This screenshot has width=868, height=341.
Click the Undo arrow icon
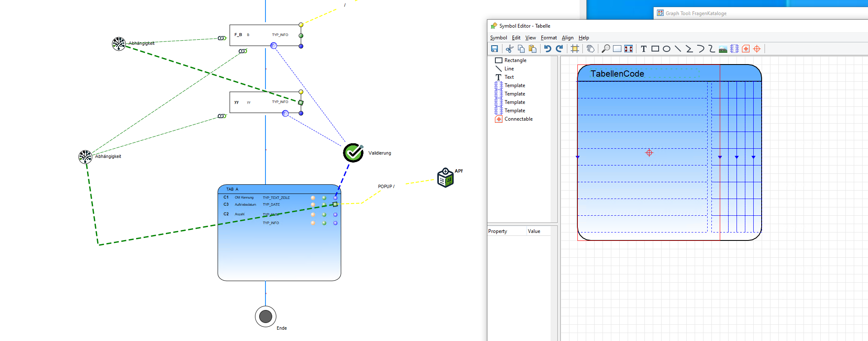[548, 49]
